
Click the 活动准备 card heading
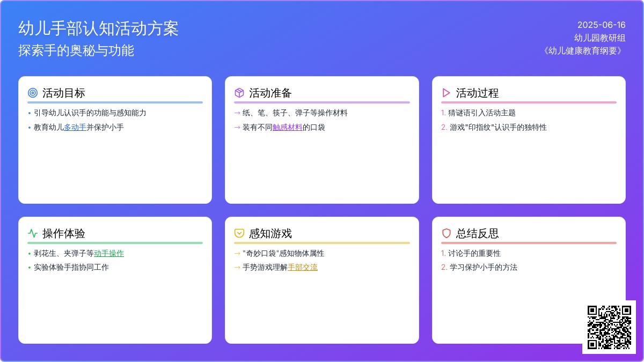[270, 93]
